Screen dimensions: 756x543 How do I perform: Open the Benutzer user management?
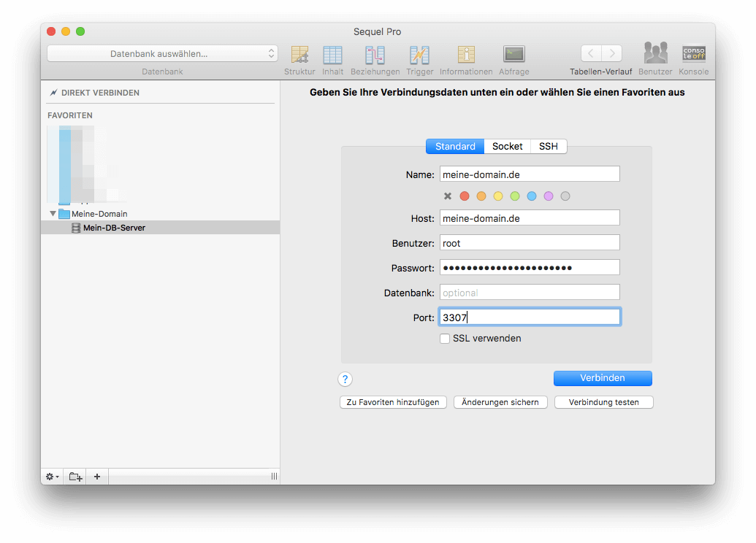pos(656,53)
